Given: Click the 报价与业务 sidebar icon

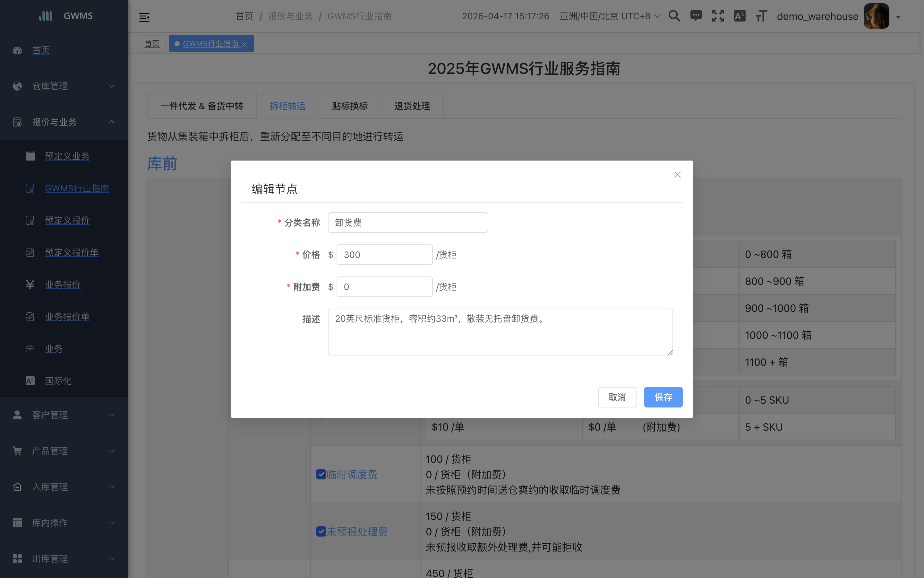Looking at the screenshot, I should tap(17, 122).
